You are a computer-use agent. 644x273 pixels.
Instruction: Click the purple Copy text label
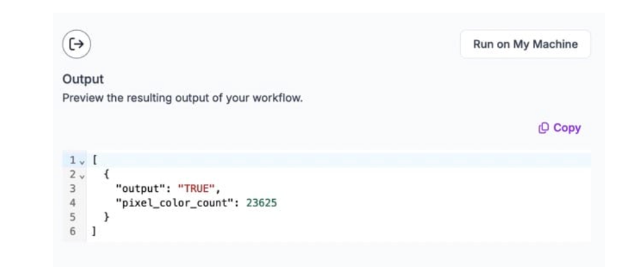tap(567, 128)
